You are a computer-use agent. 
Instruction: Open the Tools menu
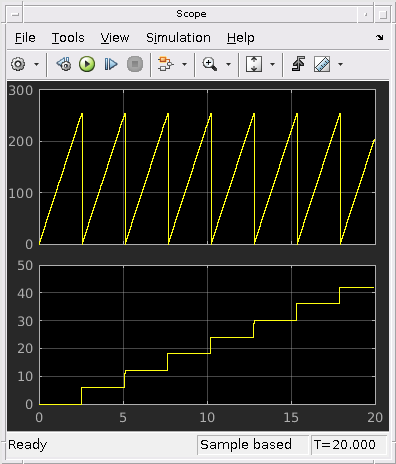pos(68,38)
